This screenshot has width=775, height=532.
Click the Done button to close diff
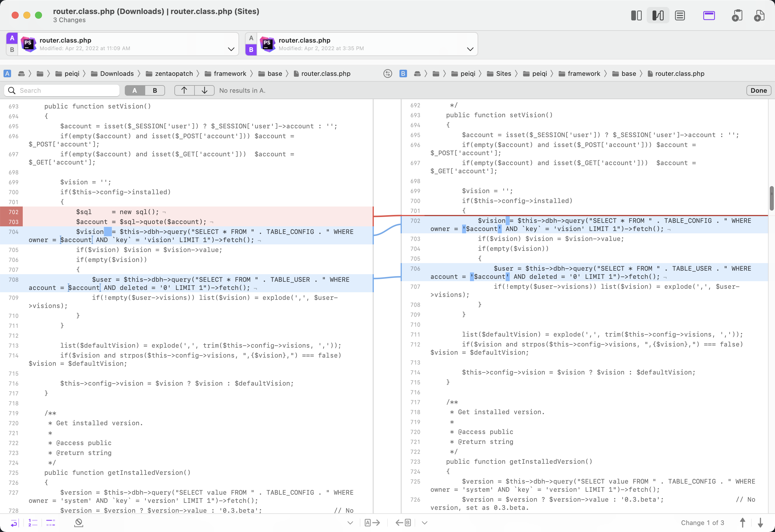pos(759,90)
